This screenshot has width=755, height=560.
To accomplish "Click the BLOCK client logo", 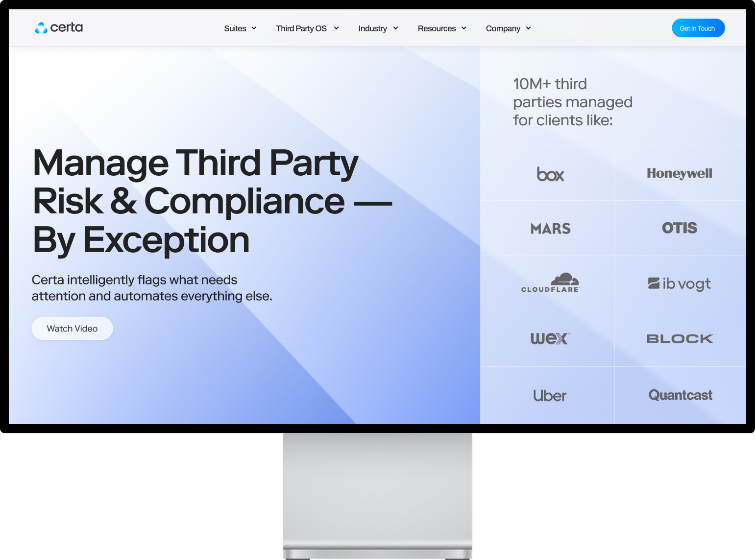I will (x=680, y=339).
